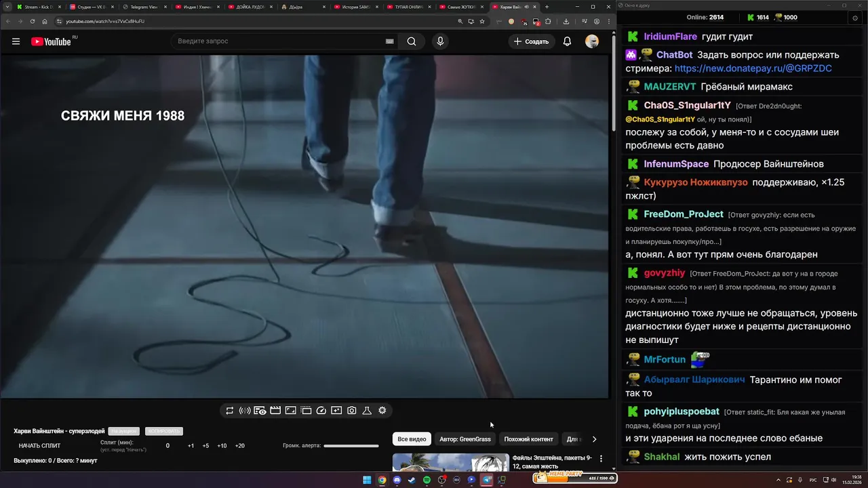The image size is (868, 488).
Task: Click the address bar URL
Action: pos(105,22)
